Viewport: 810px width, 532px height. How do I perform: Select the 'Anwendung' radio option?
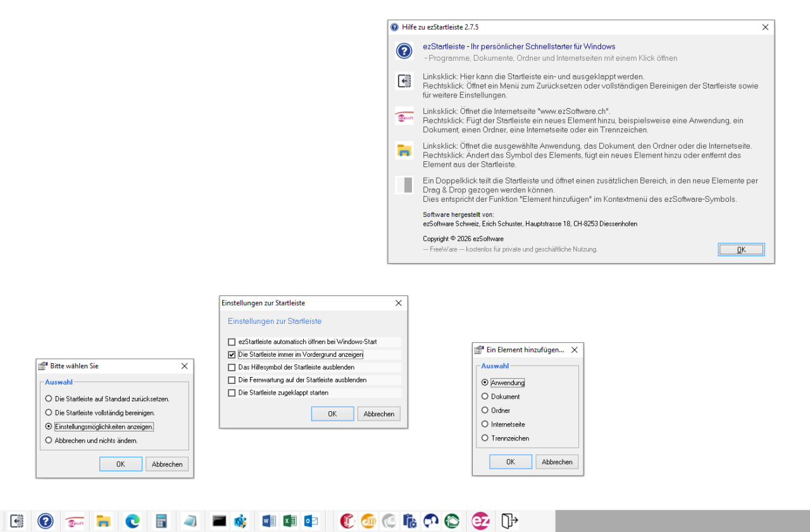(503, 383)
